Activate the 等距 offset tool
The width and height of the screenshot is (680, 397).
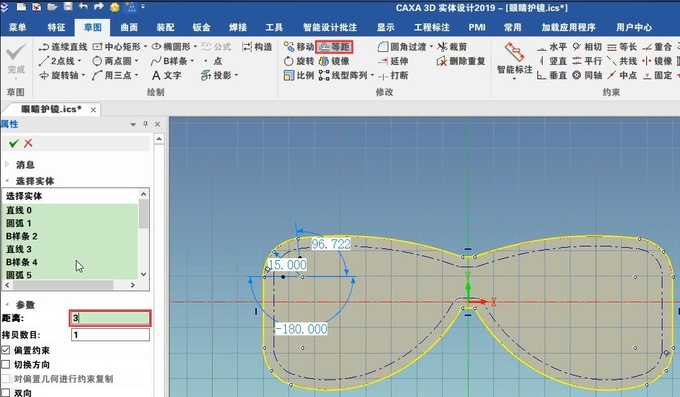click(x=334, y=47)
